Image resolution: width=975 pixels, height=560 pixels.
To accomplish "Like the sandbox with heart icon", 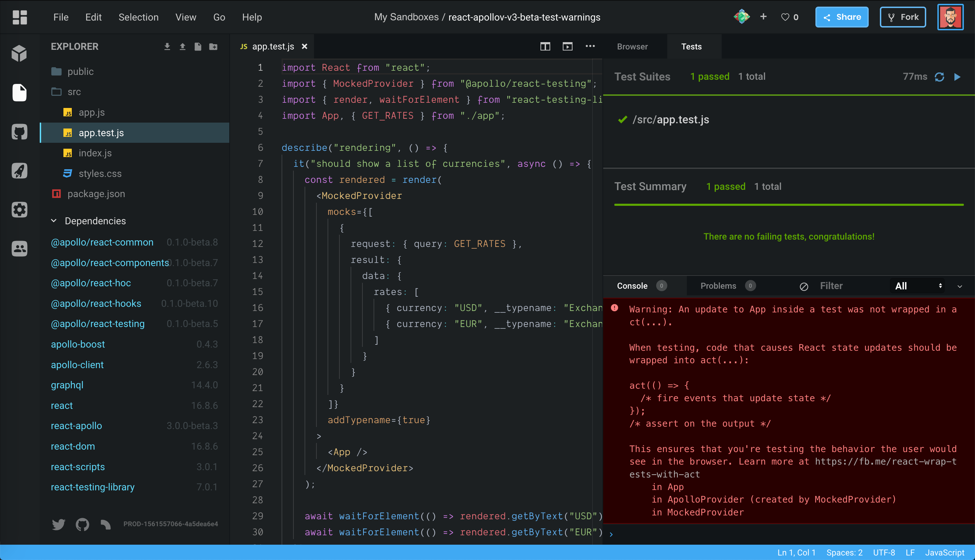I will pyautogui.click(x=785, y=17).
